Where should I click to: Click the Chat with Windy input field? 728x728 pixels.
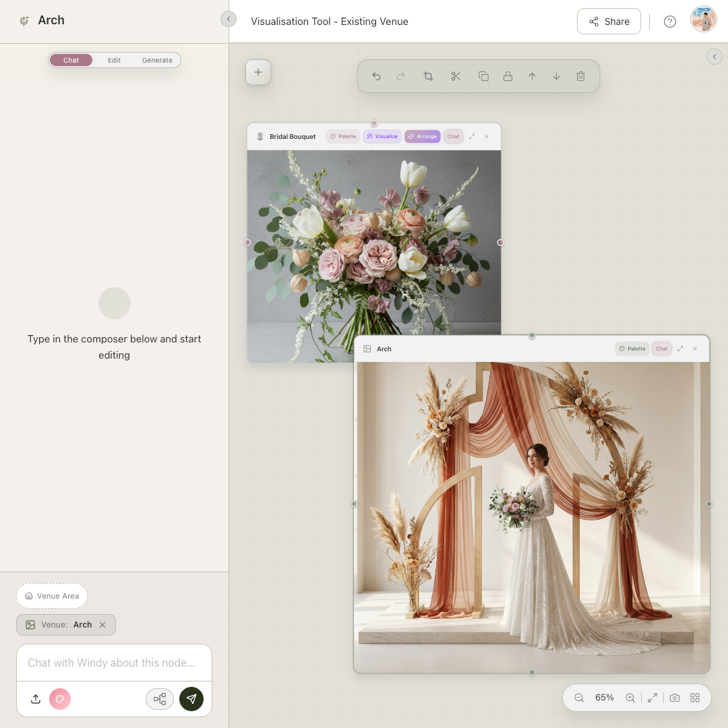pyautogui.click(x=114, y=663)
